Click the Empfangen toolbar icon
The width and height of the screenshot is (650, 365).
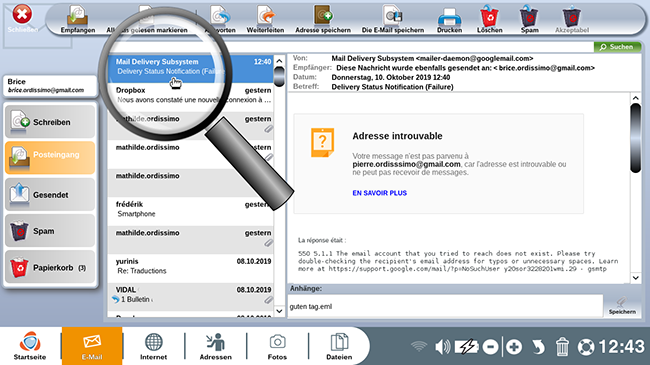point(78,19)
